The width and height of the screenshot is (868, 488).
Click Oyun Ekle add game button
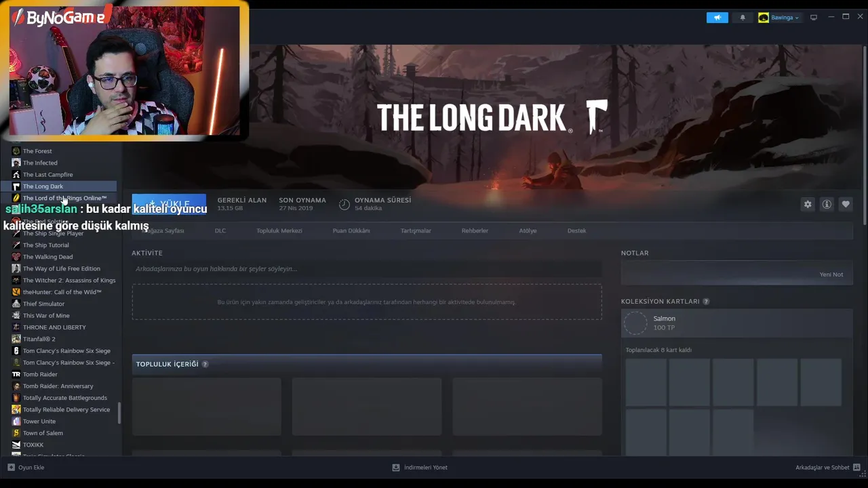pyautogui.click(x=26, y=468)
